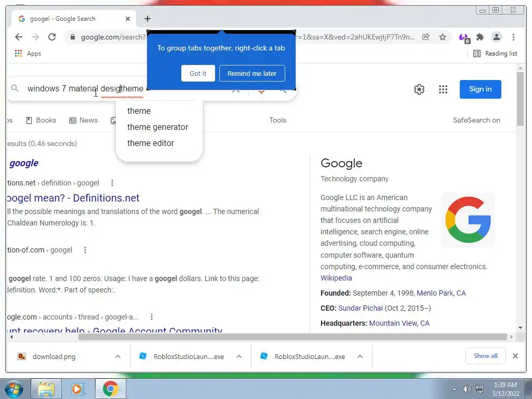Click the SafeSearch on label
The image size is (532, 399).
click(476, 120)
